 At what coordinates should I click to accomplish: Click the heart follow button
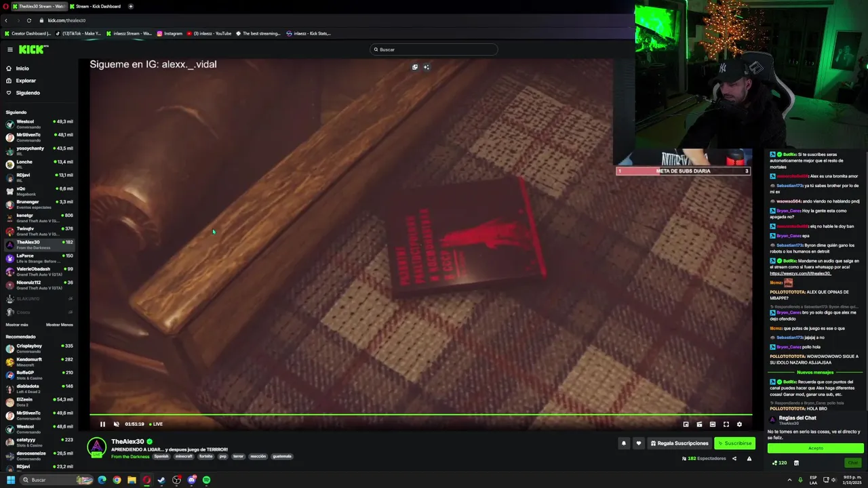(638, 443)
